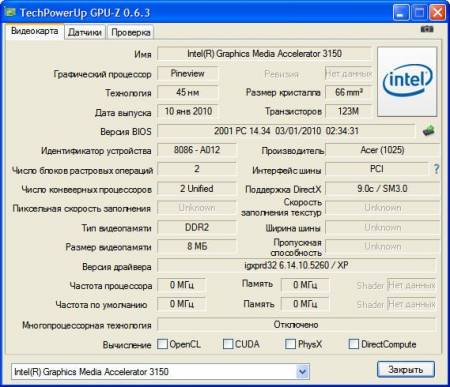This screenshot has width=450, height=387.
Task: Click the Intel logo image
Action: click(407, 82)
